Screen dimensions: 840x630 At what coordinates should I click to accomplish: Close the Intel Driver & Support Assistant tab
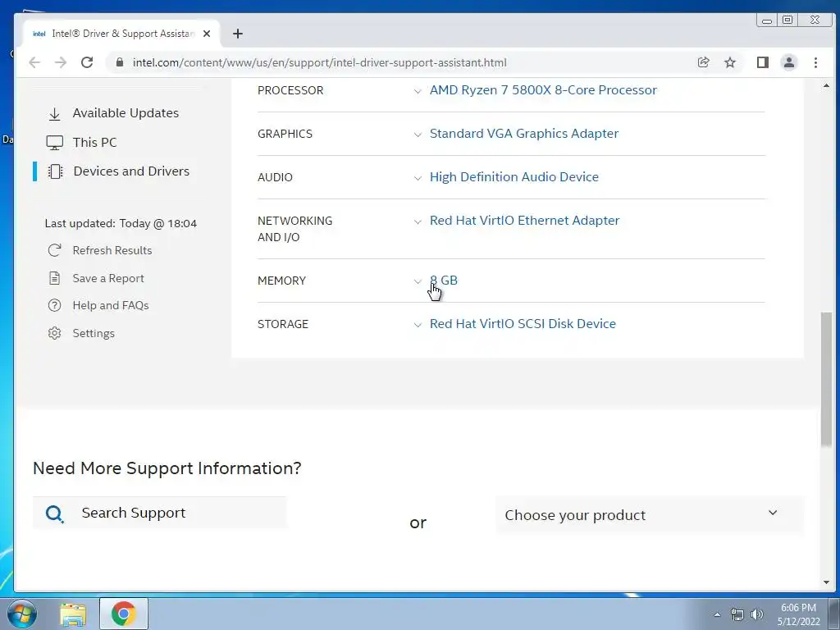pos(207,33)
